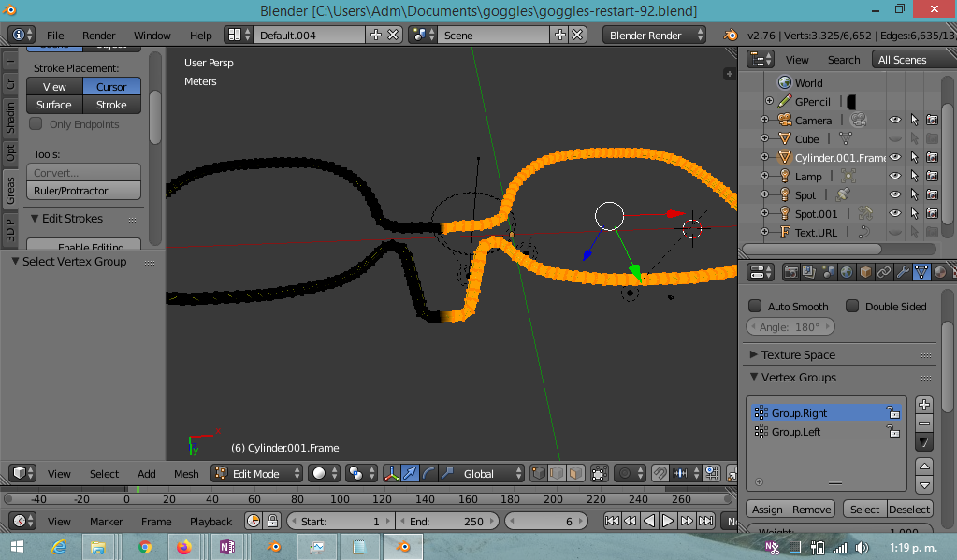The image size is (957, 560).
Task: Toggle the Only Endpoints checkbox
Action: click(x=36, y=123)
